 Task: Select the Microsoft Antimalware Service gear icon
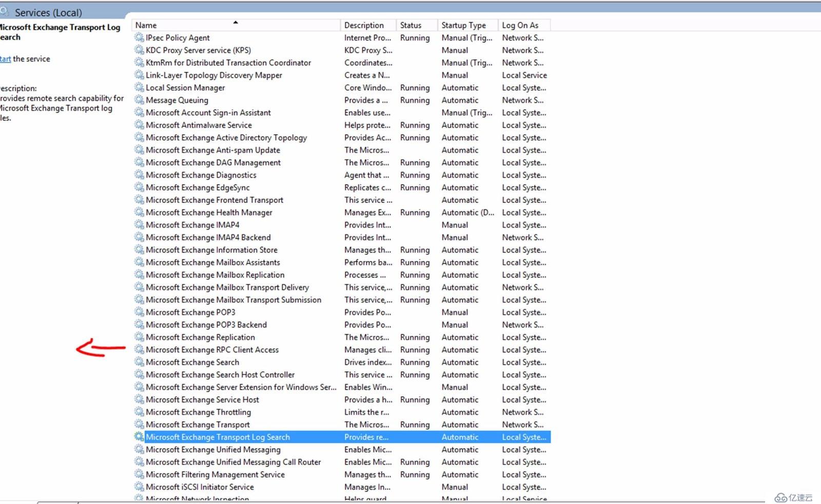pos(139,125)
